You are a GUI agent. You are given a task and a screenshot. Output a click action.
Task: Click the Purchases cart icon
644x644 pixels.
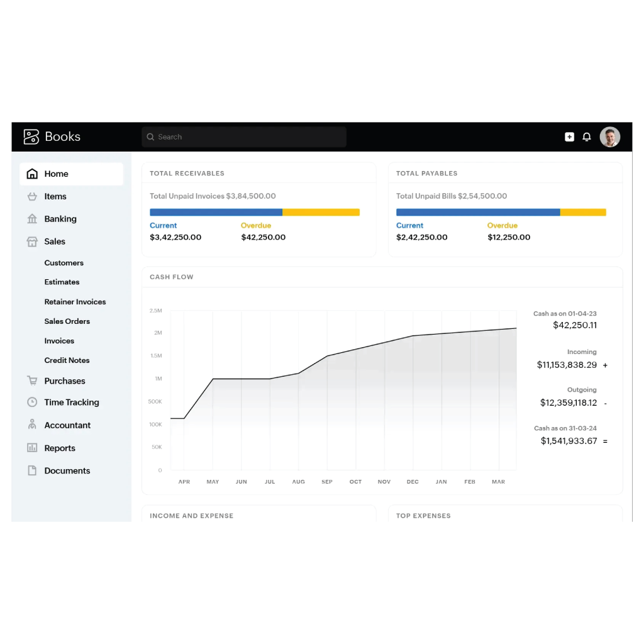(x=32, y=380)
